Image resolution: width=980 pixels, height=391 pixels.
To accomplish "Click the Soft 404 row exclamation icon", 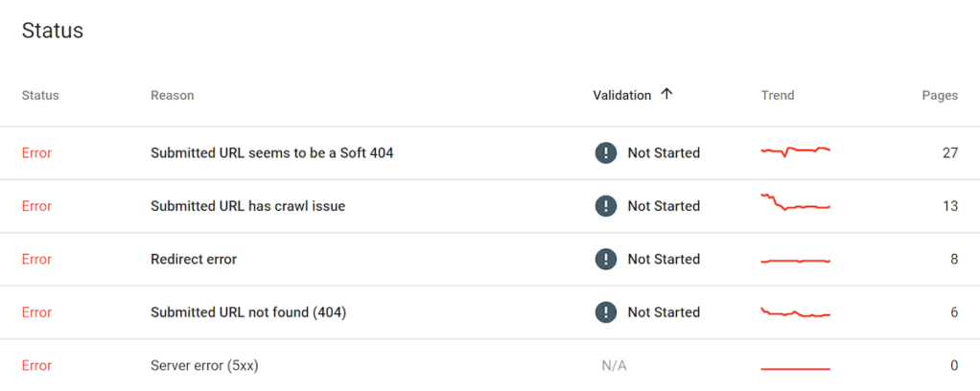I will pyautogui.click(x=605, y=153).
